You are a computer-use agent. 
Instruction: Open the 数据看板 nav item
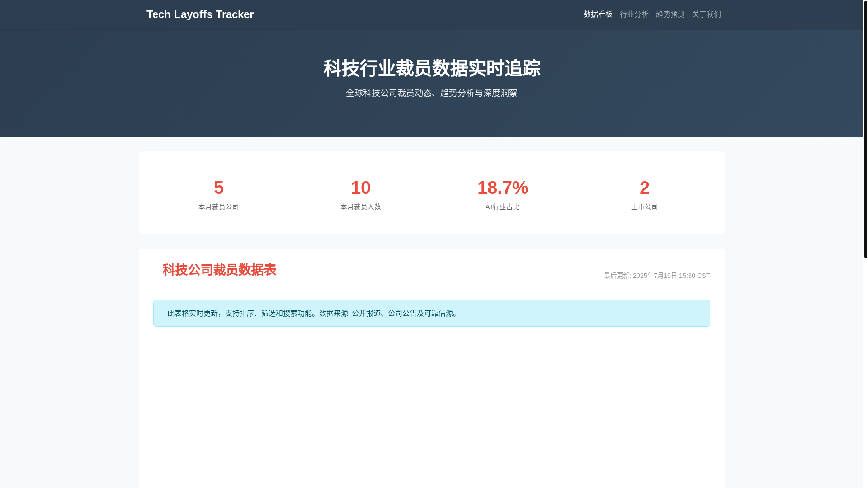coord(598,14)
